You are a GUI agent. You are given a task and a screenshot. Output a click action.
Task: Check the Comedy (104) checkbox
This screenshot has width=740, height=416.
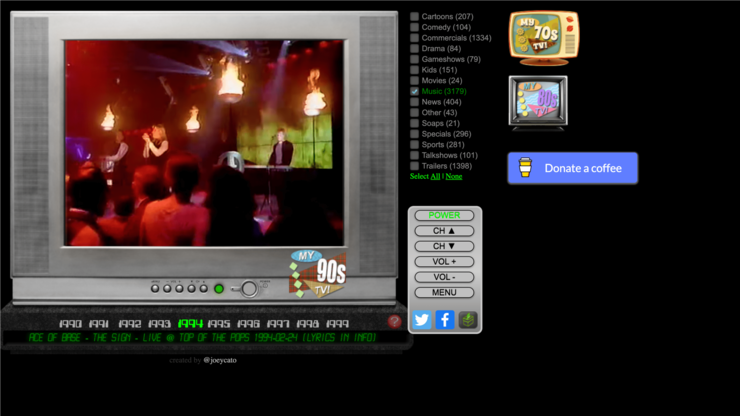tap(414, 27)
